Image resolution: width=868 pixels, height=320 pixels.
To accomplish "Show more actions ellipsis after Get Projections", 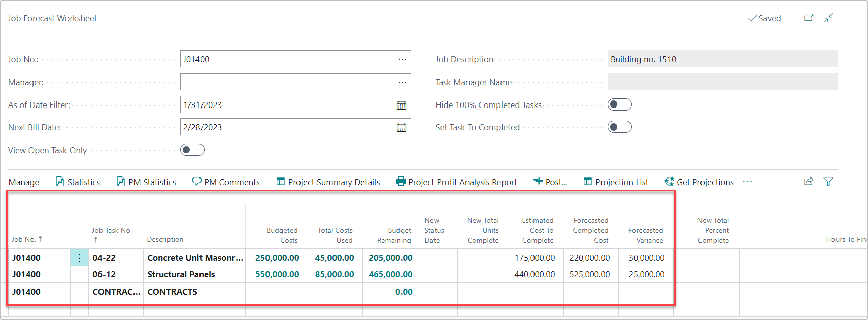I will (747, 182).
